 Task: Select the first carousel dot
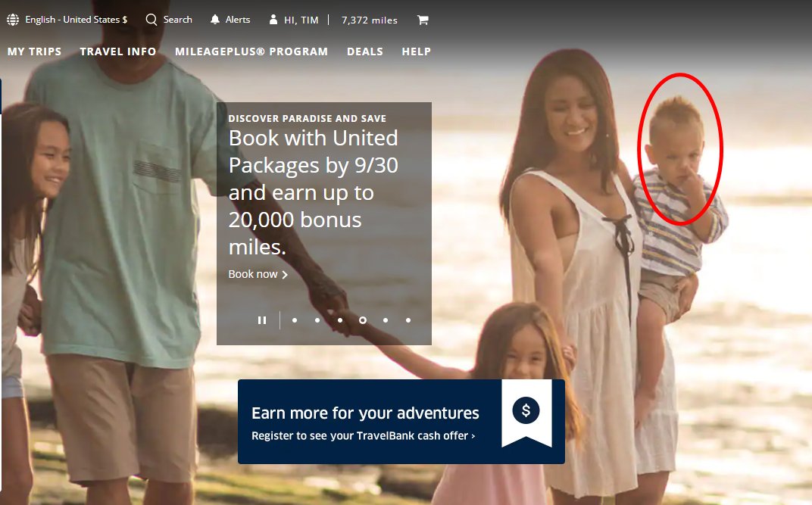pos(295,320)
